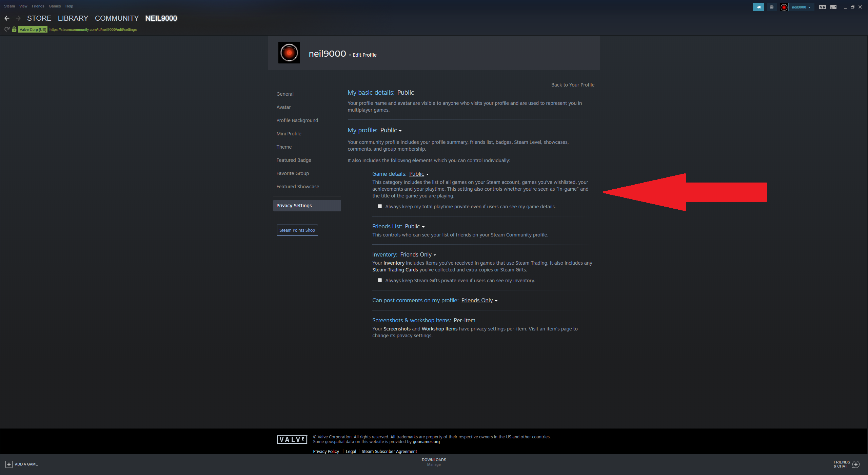
Task: Select General in the sidebar
Action: coord(285,94)
